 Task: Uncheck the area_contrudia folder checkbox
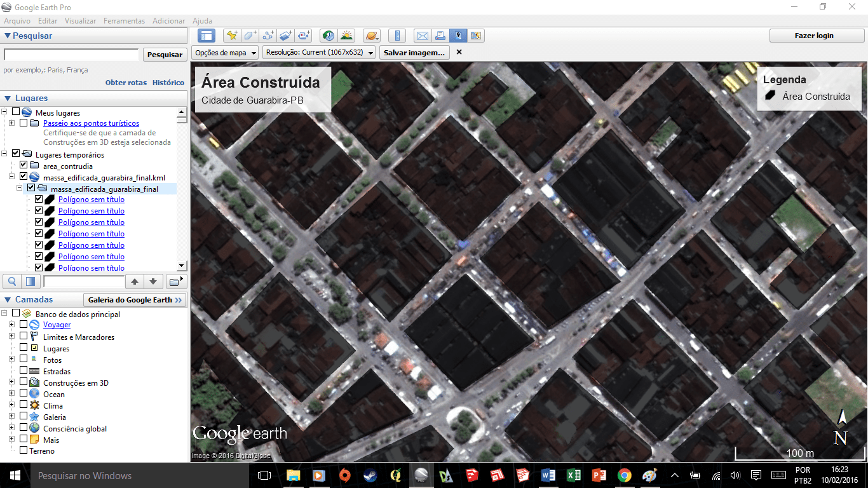[x=24, y=166]
